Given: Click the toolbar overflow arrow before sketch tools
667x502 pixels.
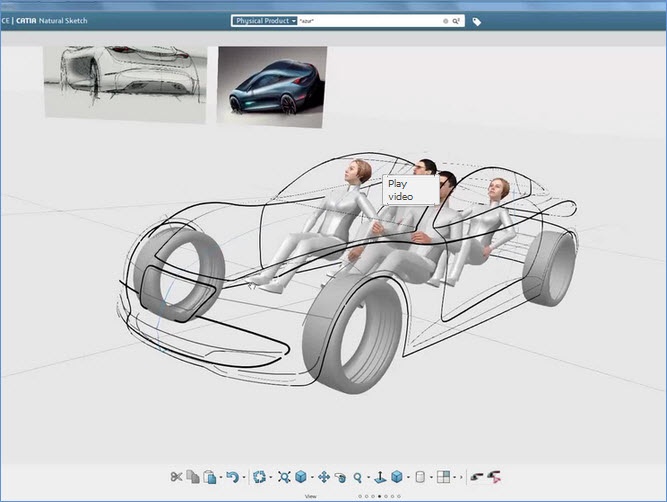Looking at the screenshot, I should pyautogui.click(x=461, y=477).
